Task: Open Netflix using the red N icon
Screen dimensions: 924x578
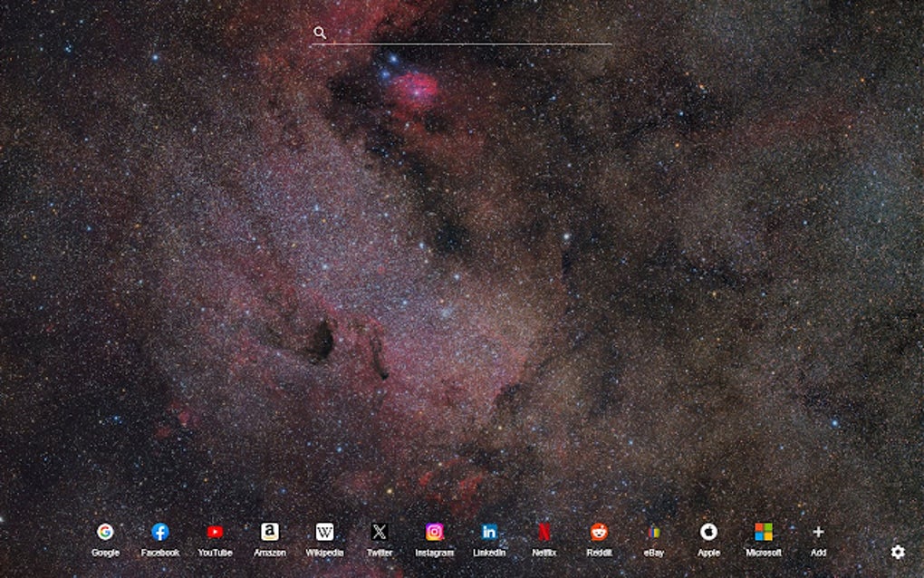Action: tap(544, 533)
